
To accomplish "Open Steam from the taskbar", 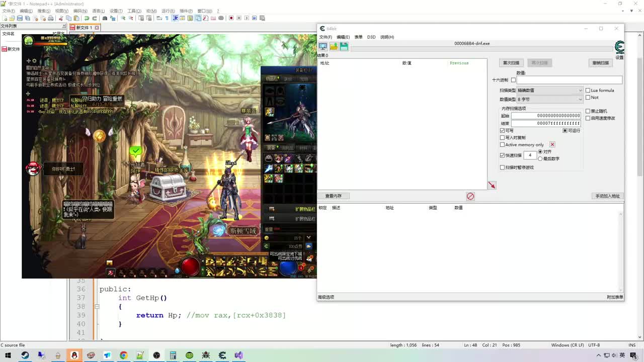I will click(x=25, y=355).
